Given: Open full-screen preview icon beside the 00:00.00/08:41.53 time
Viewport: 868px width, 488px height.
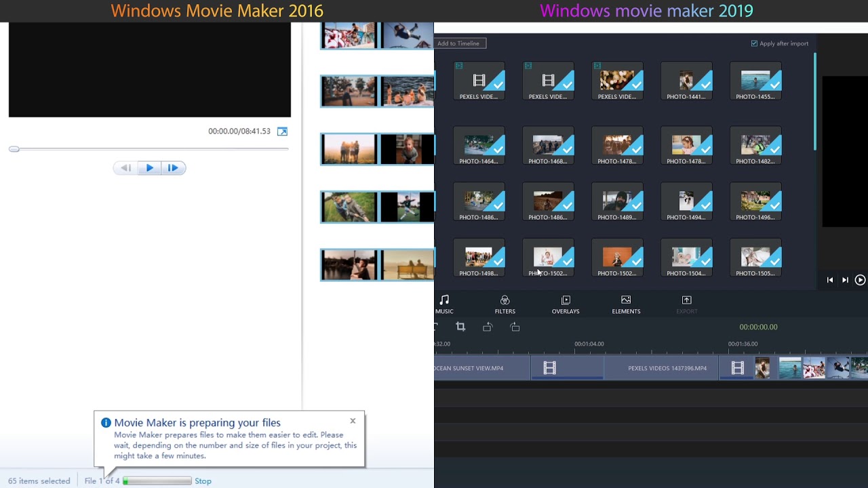Looking at the screenshot, I should (282, 131).
